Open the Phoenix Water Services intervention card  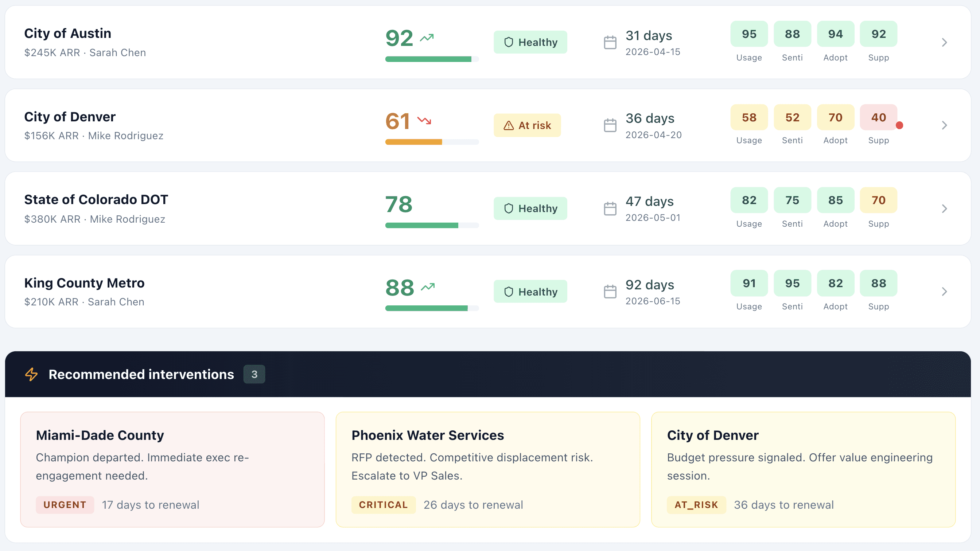(x=488, y=469)
